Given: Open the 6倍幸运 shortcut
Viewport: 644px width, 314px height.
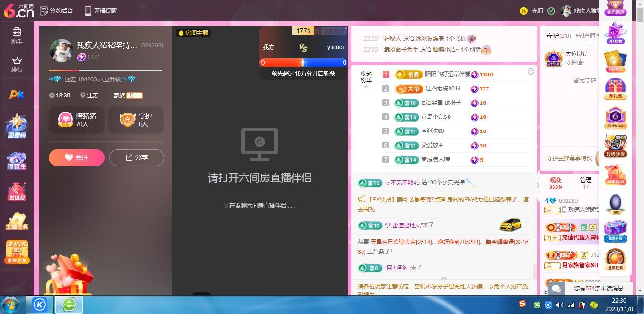Looking at the screenshot, I should 616,61.
